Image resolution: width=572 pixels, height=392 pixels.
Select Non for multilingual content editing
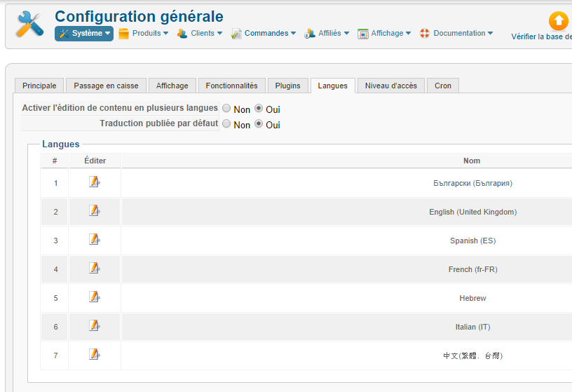pyautogui.click(x=226, y=109)
